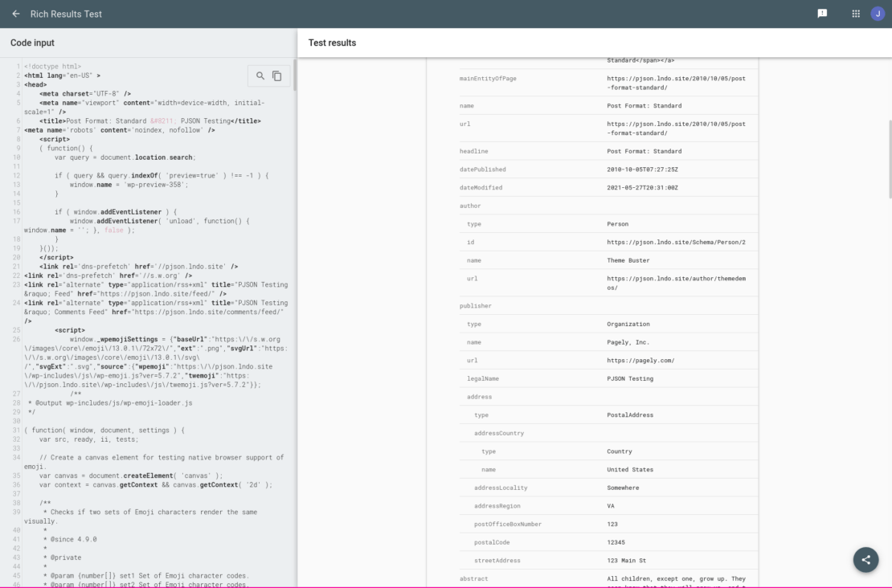892x588 pixels.
Task: Click the abstract property label
Action: pos(474,579)
